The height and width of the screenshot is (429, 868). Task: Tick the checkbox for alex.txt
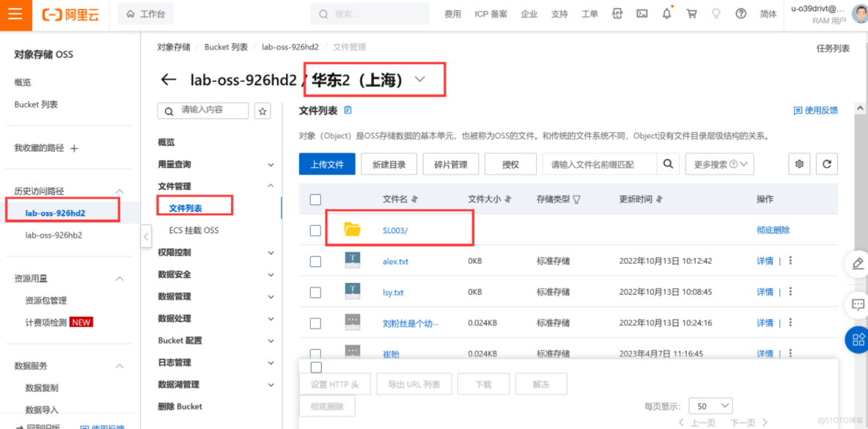(x=315, y=262)
